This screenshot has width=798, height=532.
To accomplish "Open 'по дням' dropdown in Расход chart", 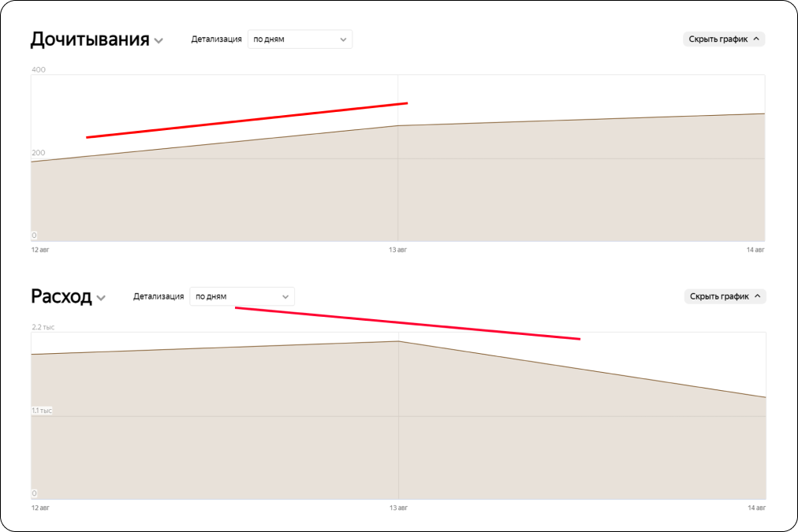I will pyautogui.click(x=242, y=296).
